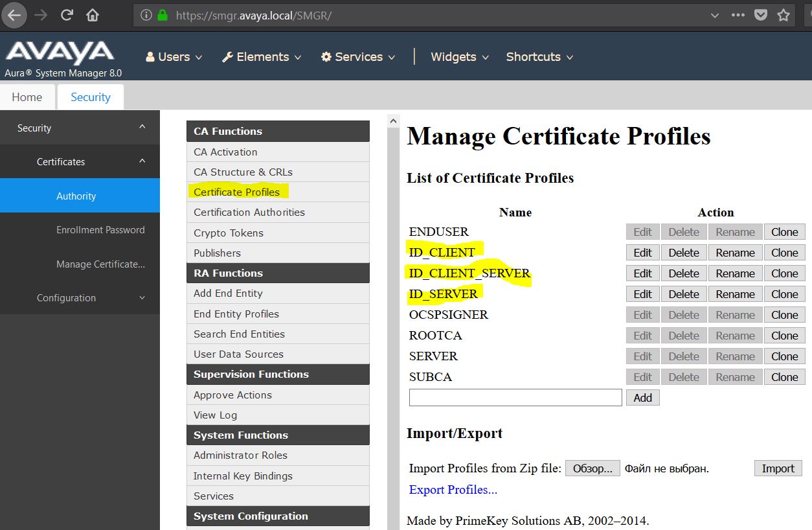The image size is (812, 530).
Task: Switch to the Security tab
Action: pyautogui.click(x=91, y=97)
